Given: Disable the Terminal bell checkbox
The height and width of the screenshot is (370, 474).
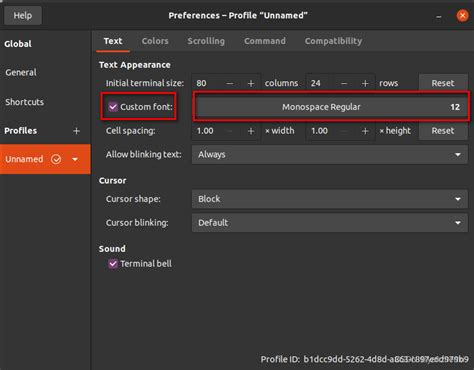Looking at the screenshot, I should [x=113, y=264].
